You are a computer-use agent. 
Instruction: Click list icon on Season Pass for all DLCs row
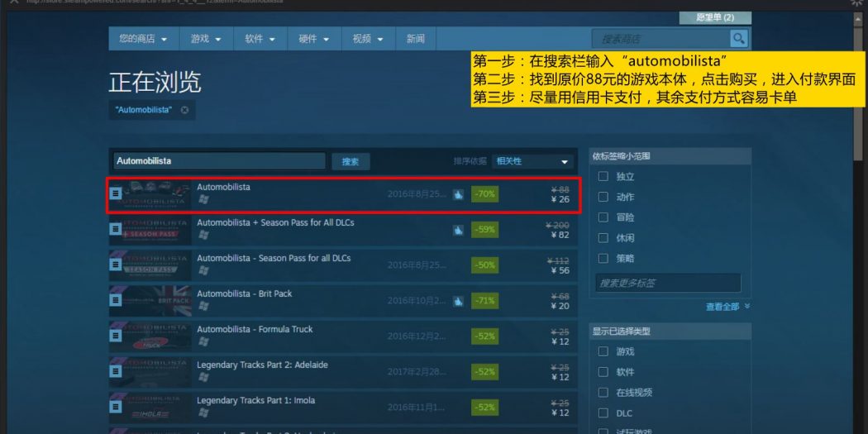[115, 265]
